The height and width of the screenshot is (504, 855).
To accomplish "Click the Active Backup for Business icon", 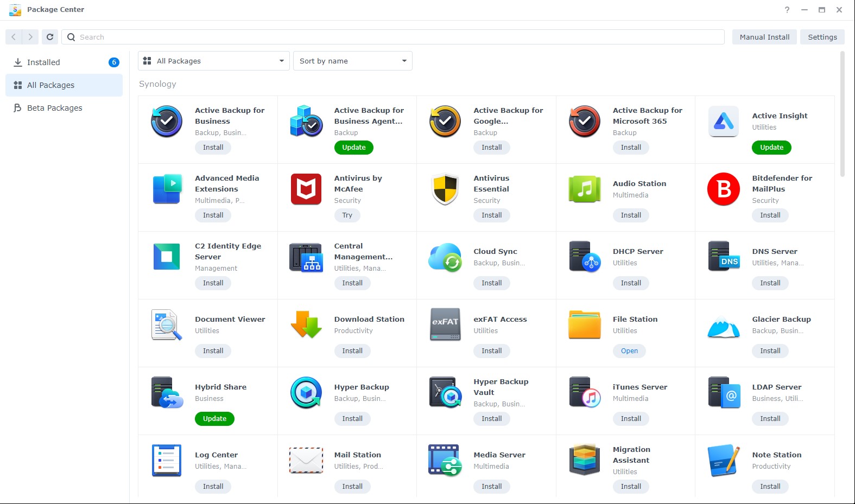I will pos(167,121).
